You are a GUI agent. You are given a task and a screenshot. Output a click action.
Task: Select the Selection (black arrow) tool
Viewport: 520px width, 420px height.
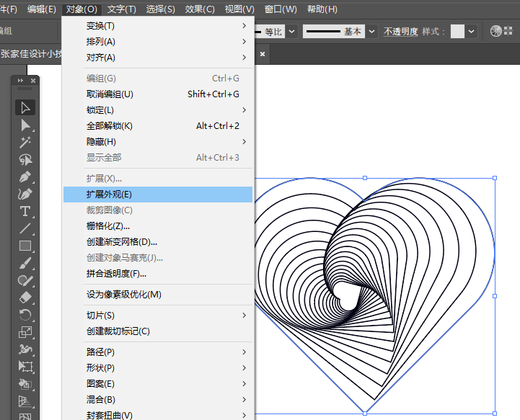coord(25,108)
